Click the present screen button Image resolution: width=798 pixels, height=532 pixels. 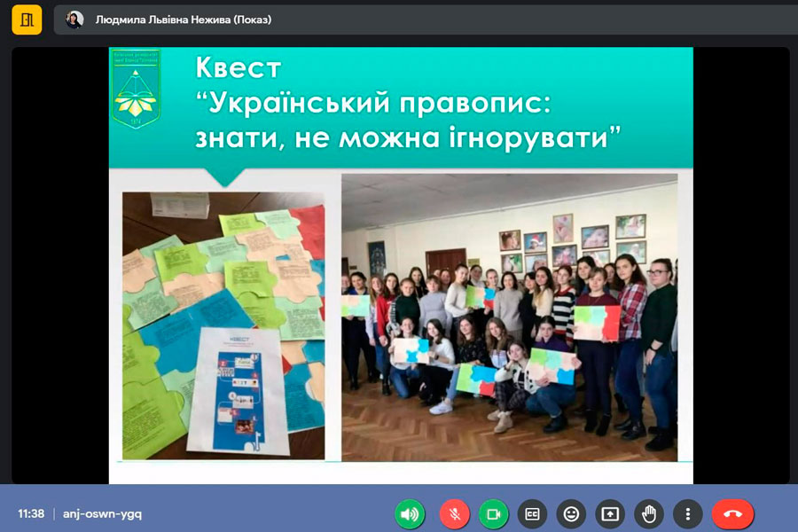tap(610, 514)
